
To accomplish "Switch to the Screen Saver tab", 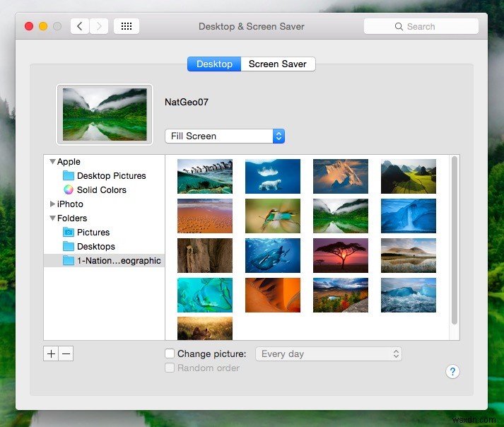I will pos(278,64).
